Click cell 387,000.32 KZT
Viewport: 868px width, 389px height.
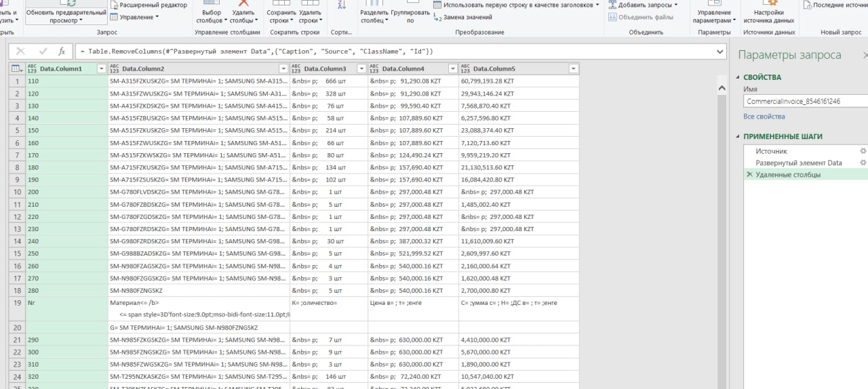point(413,241)
